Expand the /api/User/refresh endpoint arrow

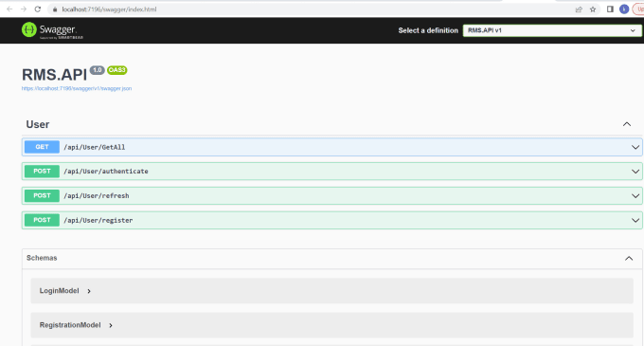[635, 196]
